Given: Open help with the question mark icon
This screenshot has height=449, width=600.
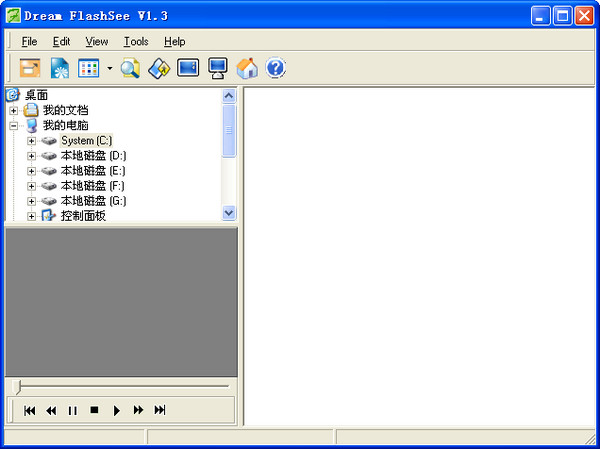Looking at the screenshot, I should pyautogui.click(x=276, y=68).
